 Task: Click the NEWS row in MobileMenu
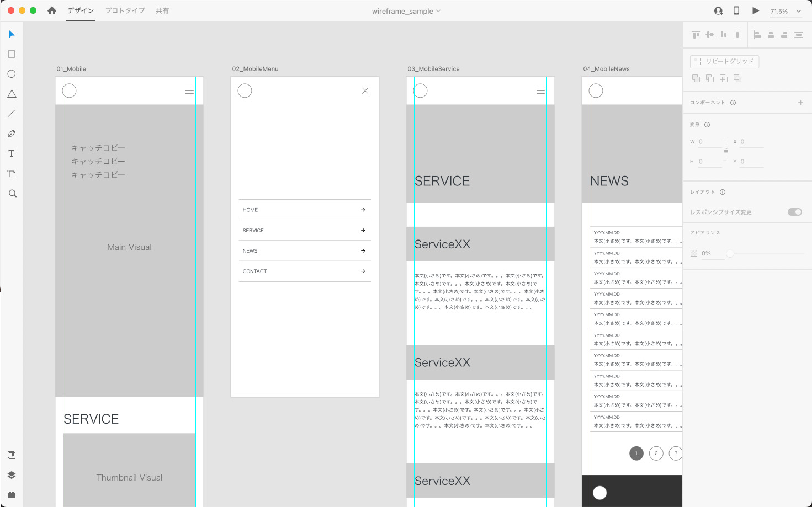click(305, 250)
